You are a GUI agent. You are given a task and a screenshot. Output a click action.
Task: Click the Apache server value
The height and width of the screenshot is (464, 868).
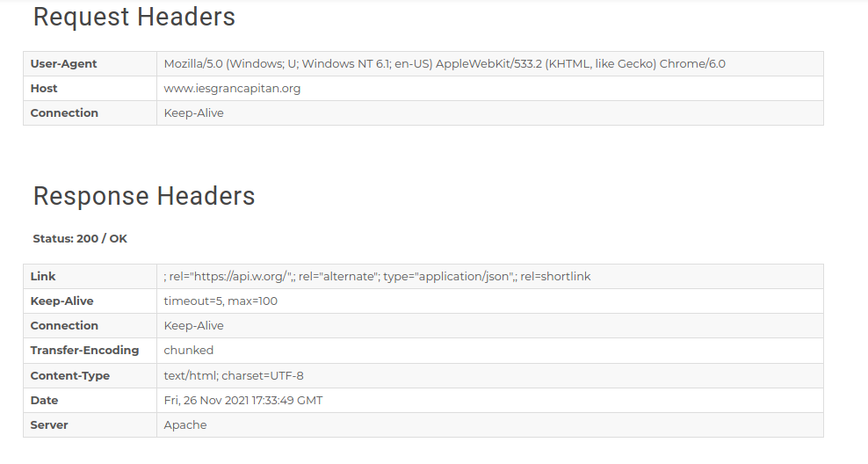184,425
